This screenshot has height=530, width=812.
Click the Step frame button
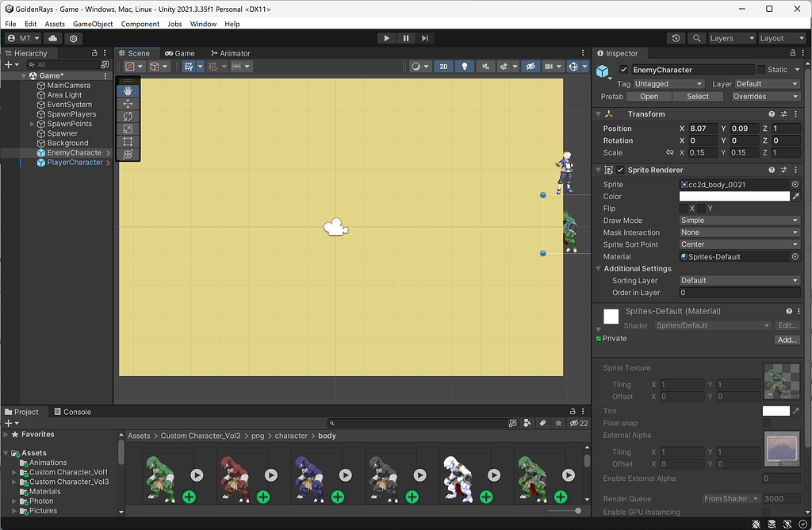pyautogui.click(x=426, y=38)
